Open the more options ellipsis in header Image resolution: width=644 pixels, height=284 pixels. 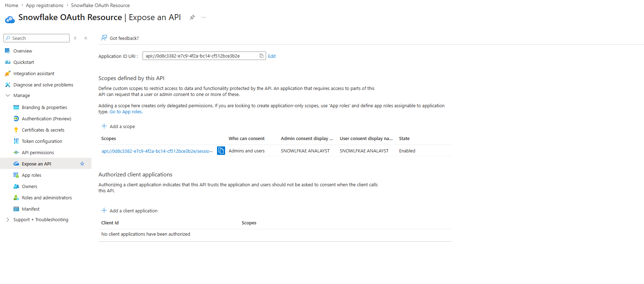tap(204, 17)
